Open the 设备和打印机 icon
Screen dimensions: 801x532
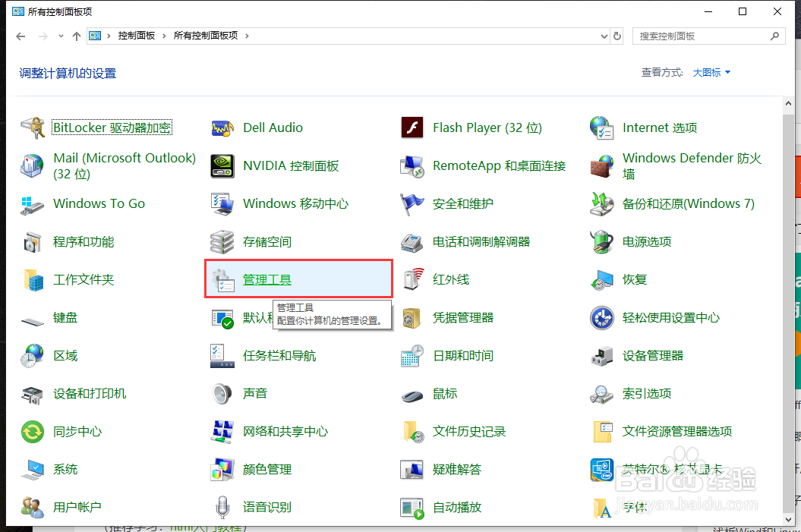[x=33, y=394]
